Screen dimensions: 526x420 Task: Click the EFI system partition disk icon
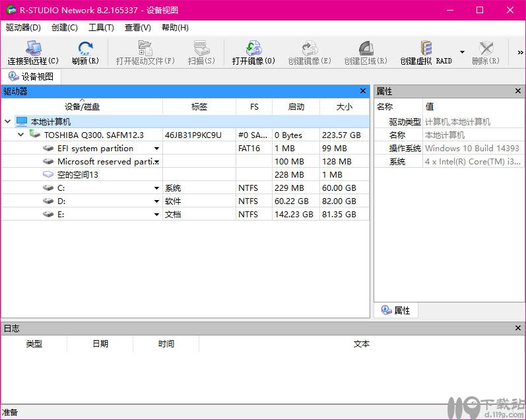point(48,148)
